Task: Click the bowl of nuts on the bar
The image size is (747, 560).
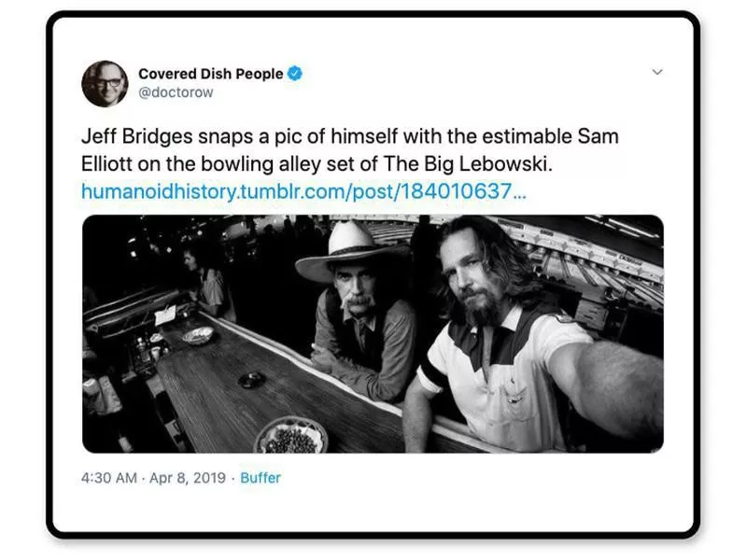Action: pyautogui.click(x=291, y=435)
